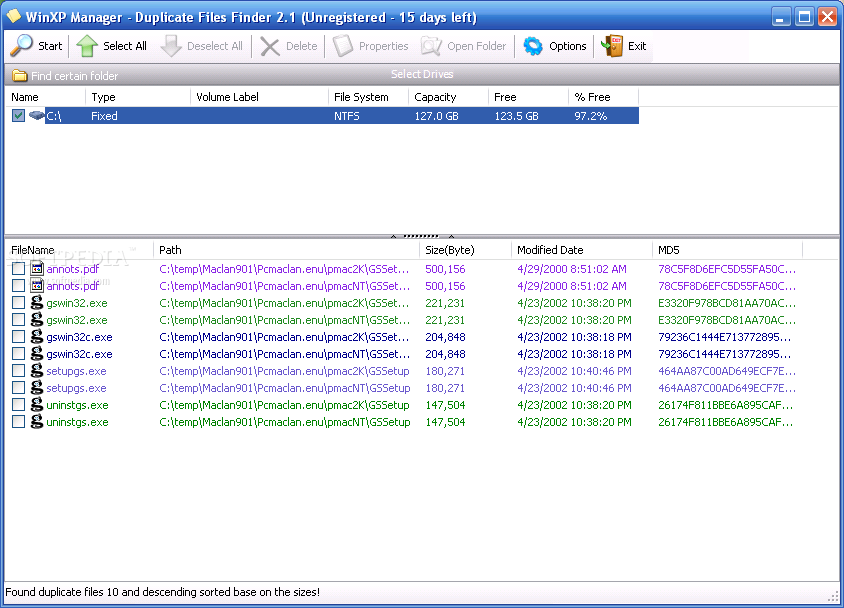Viewport: 844px width, 608px height.
Task: Click the Options label
Action: pos(567,46)
